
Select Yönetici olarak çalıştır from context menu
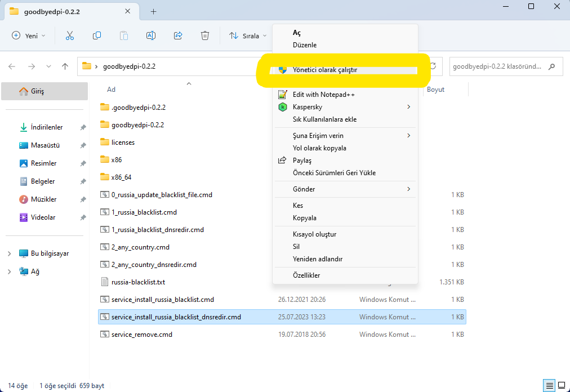click(324, 70)
